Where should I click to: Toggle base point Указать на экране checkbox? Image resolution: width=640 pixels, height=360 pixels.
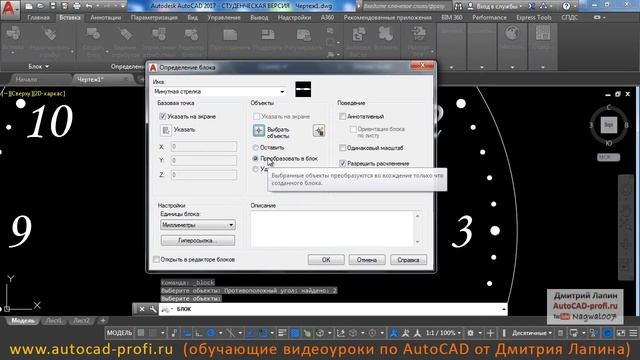162,116
